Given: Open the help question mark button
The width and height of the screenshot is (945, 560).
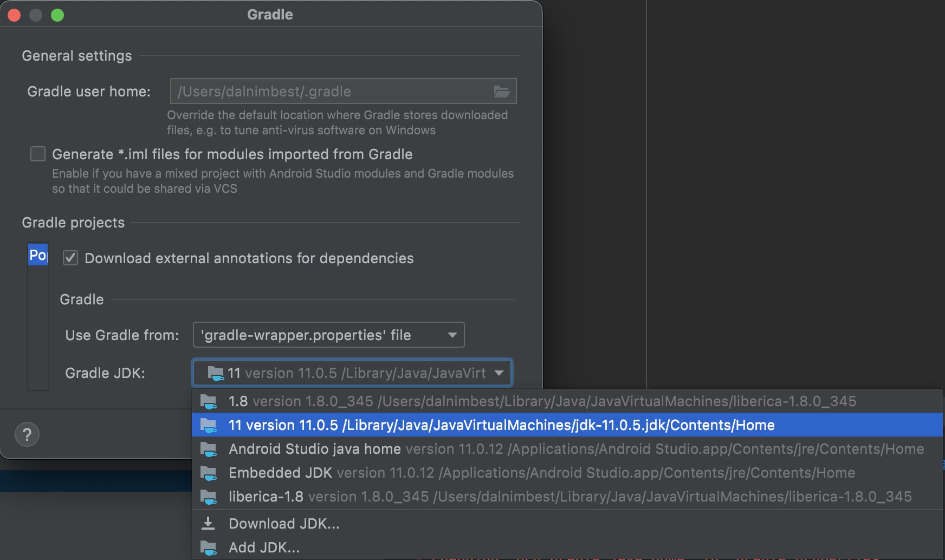Looking at the screenshot, I should pyautogui.click(x=27, y=434).
